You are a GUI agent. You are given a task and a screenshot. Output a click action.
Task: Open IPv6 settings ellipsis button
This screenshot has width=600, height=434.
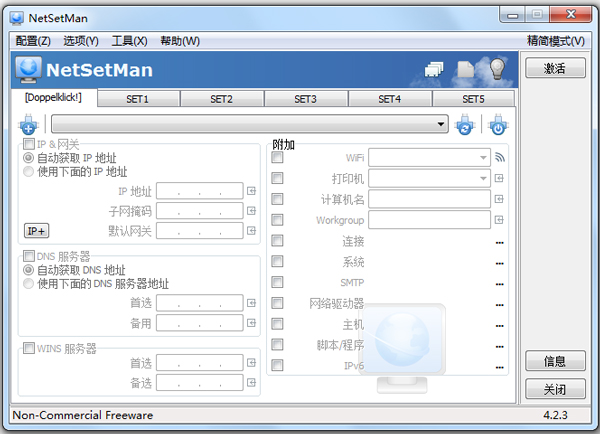click(499, 367)
